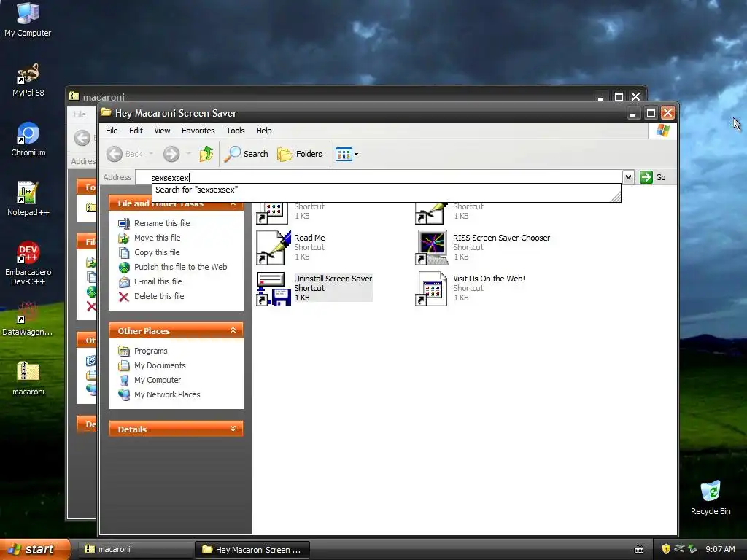Expand the Details panel
Screen dimensions: 747x560
(x=233, y=429)
